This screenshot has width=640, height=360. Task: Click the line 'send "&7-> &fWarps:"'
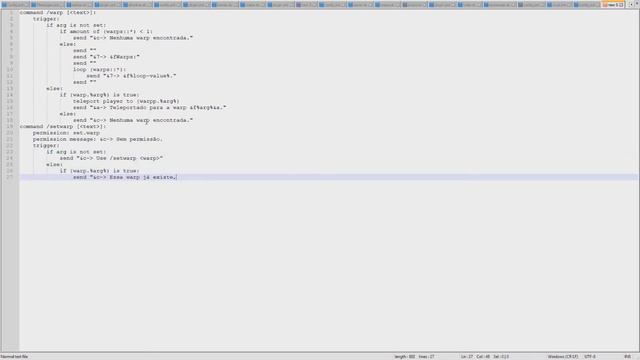106,57
